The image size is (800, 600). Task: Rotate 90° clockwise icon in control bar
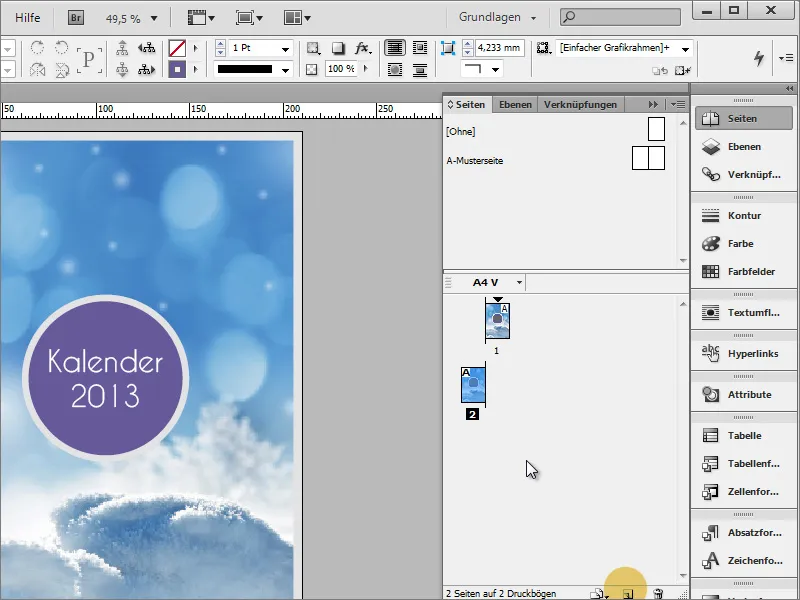pos(37,48)
